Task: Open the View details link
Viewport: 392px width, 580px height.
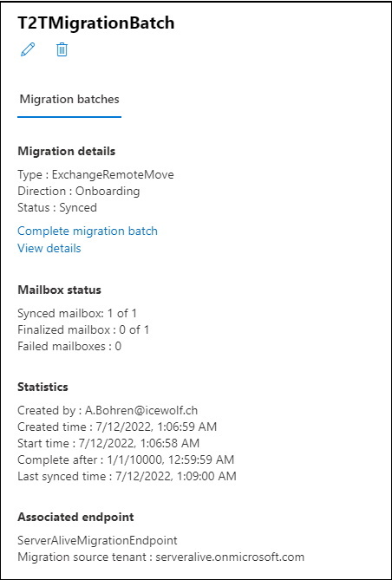Action: pyautogui.click(x=49, y=248)
